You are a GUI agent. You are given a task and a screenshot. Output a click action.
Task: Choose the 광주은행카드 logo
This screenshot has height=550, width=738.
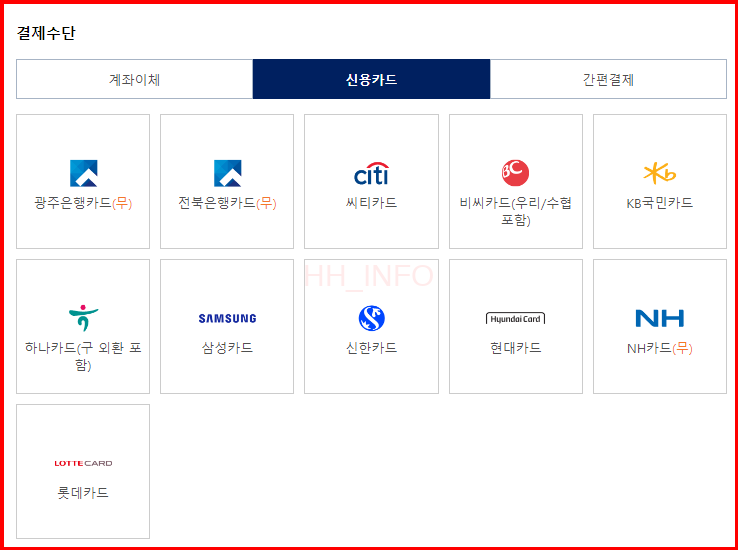pos(83,173)
